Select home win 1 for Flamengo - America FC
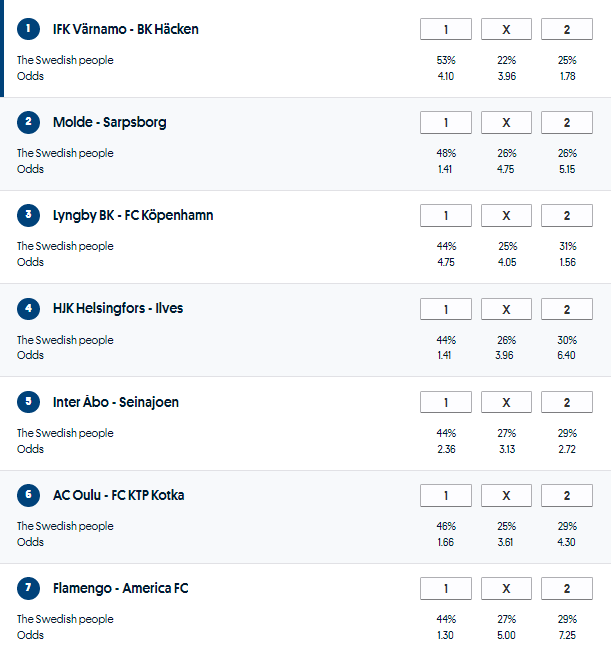This screenshot has height=656, width=611. pyautogui.click(x=446, y=589)
